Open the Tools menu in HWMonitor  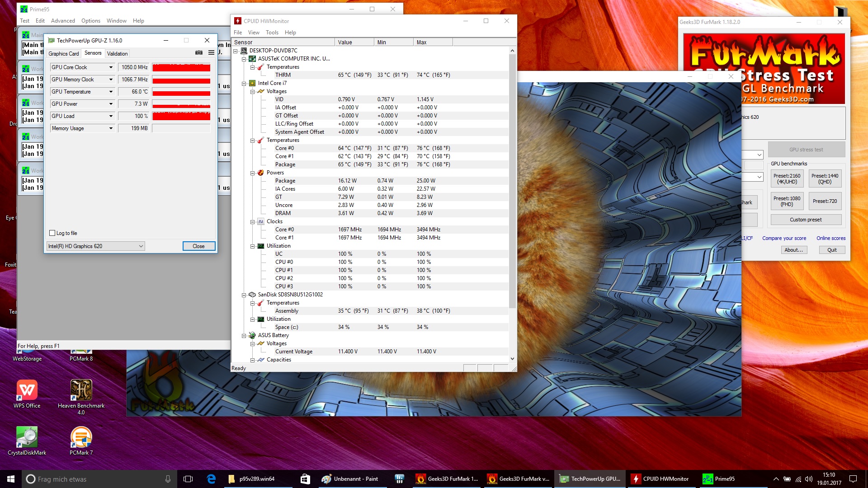tap(272, 33)
